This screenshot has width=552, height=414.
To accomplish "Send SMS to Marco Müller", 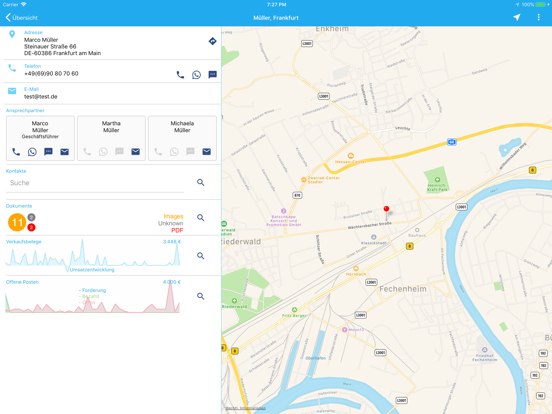I will [x=48, y=152].
